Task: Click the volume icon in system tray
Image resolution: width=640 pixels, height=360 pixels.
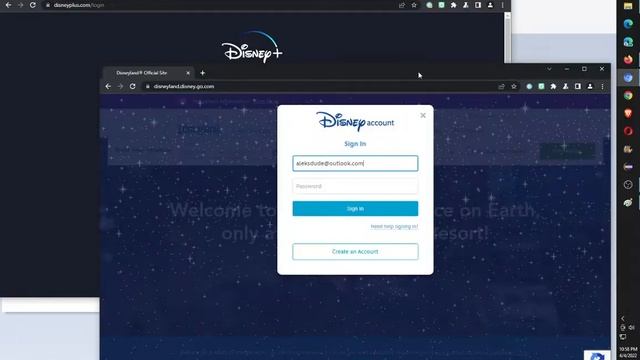Action: pyautogui.click(x=632, y=327)
